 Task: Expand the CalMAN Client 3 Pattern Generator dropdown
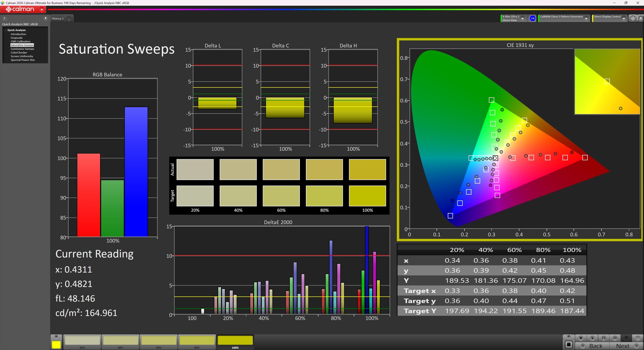586,19
